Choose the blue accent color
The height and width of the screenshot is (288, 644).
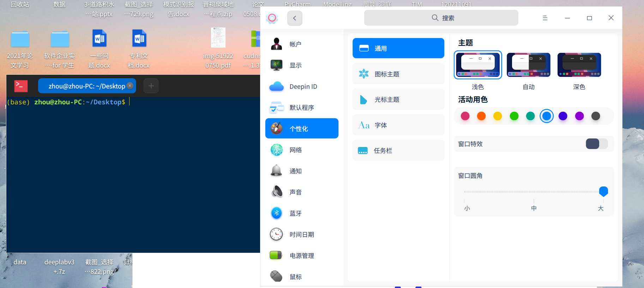click(x=547, y=116)
